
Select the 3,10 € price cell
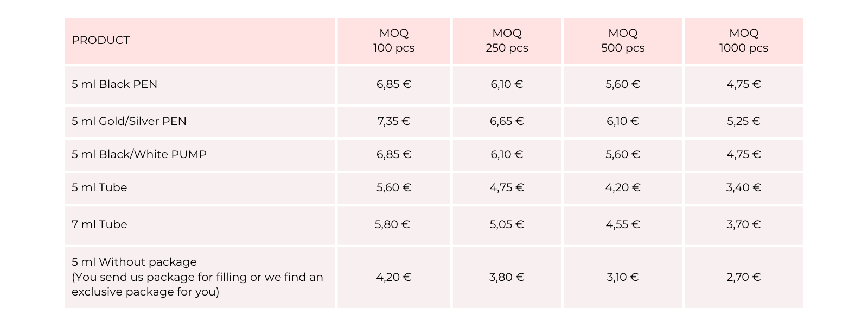tap(623, 277)
